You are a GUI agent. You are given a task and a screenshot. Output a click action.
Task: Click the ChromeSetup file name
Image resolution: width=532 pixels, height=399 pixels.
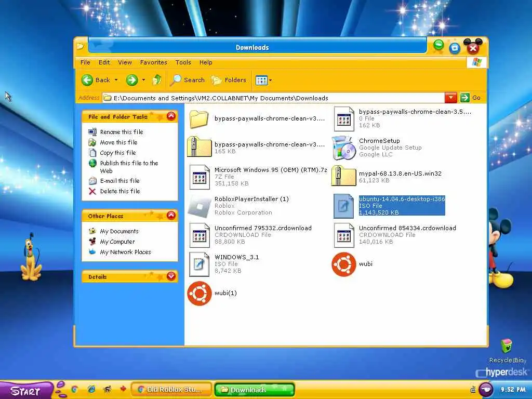click(379, 141)
